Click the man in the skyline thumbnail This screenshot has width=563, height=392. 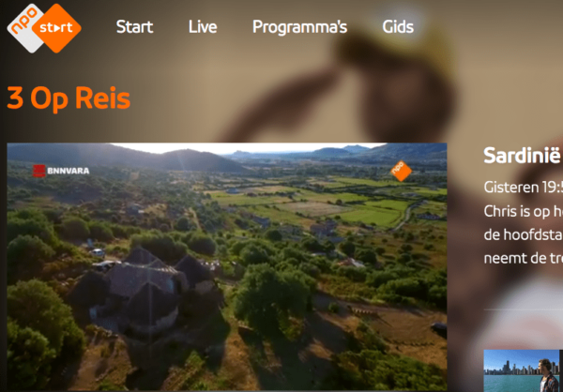click(547, 376)
